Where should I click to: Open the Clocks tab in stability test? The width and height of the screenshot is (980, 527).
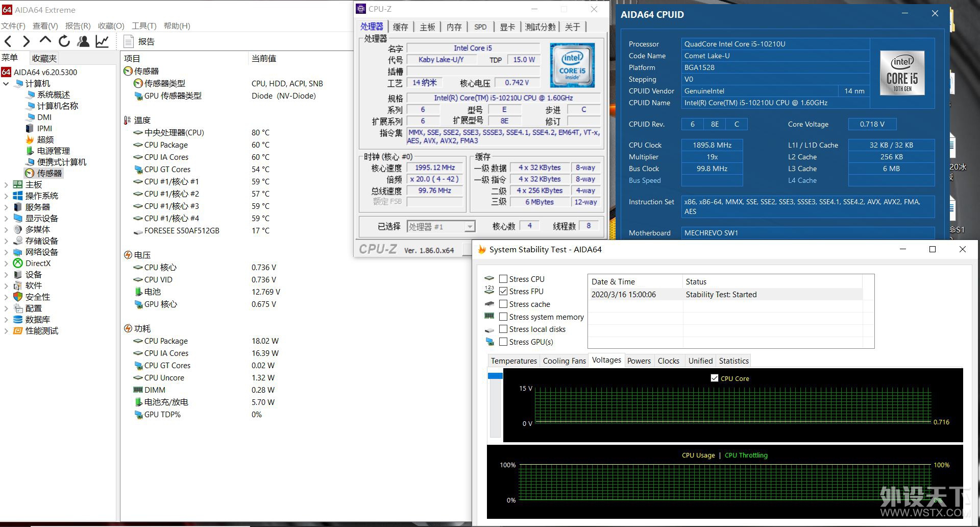click(669, 361)
